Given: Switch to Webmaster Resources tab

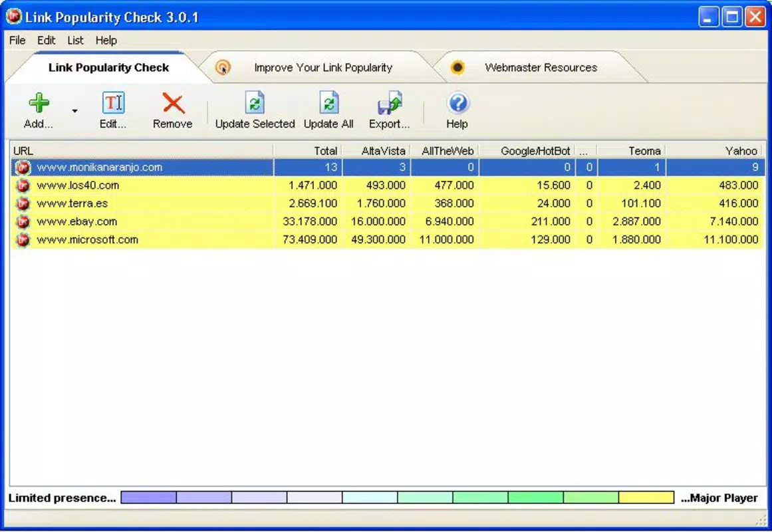Looking at the screenshot, I should point(541,67).
